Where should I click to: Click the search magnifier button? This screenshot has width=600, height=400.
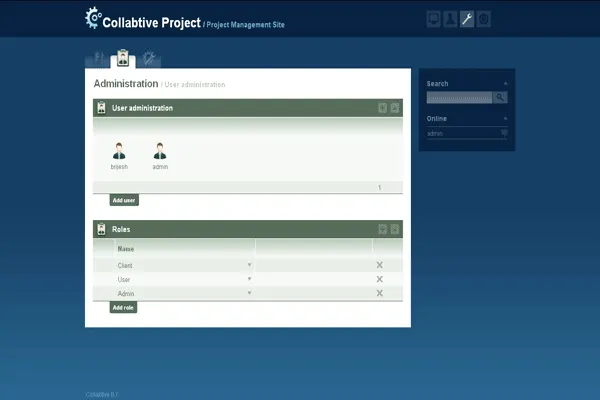(x=500, y=98)
